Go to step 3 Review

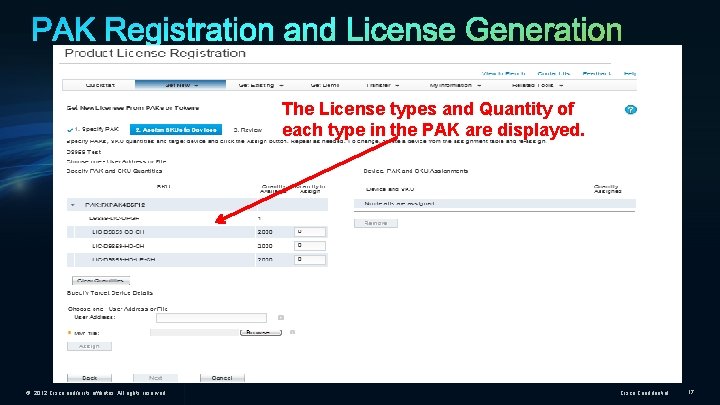(248, 130)
